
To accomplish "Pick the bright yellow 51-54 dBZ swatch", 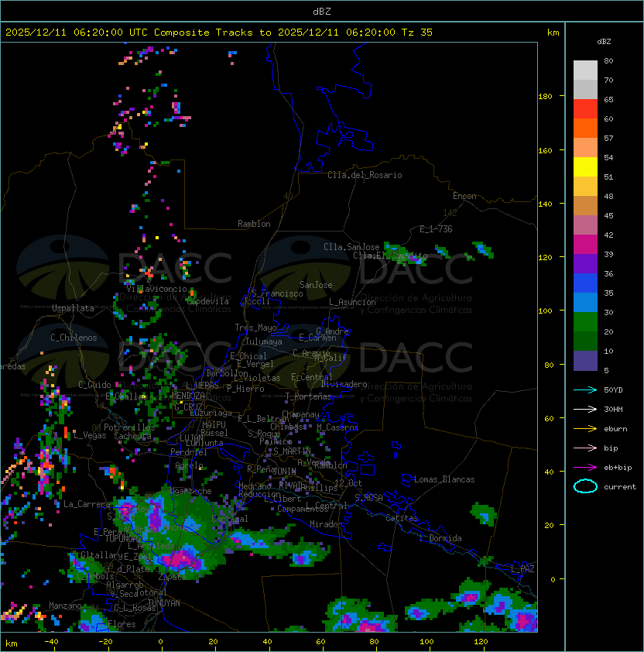I will coord(585,167).
